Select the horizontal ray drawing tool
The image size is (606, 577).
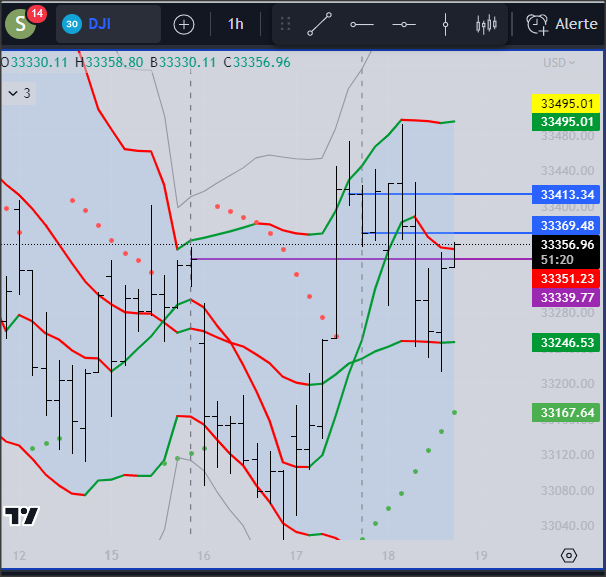pyautogui.click(x=362, y=24)
